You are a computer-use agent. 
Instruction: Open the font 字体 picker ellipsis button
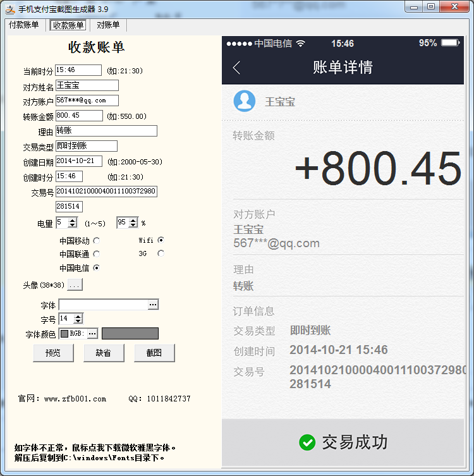pos(153,305)
